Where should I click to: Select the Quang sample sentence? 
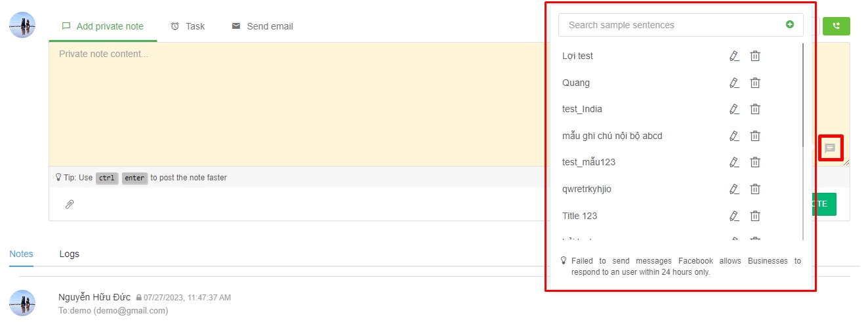pos(576,83)
